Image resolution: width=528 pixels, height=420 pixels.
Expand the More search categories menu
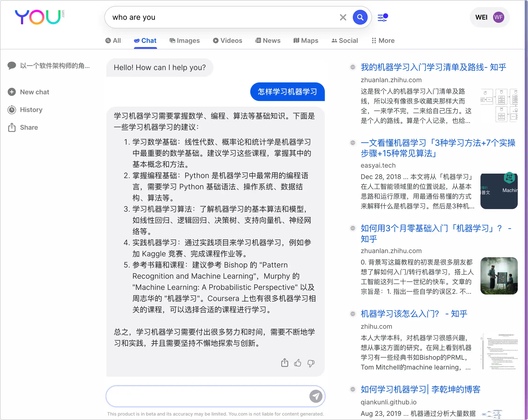383,41
